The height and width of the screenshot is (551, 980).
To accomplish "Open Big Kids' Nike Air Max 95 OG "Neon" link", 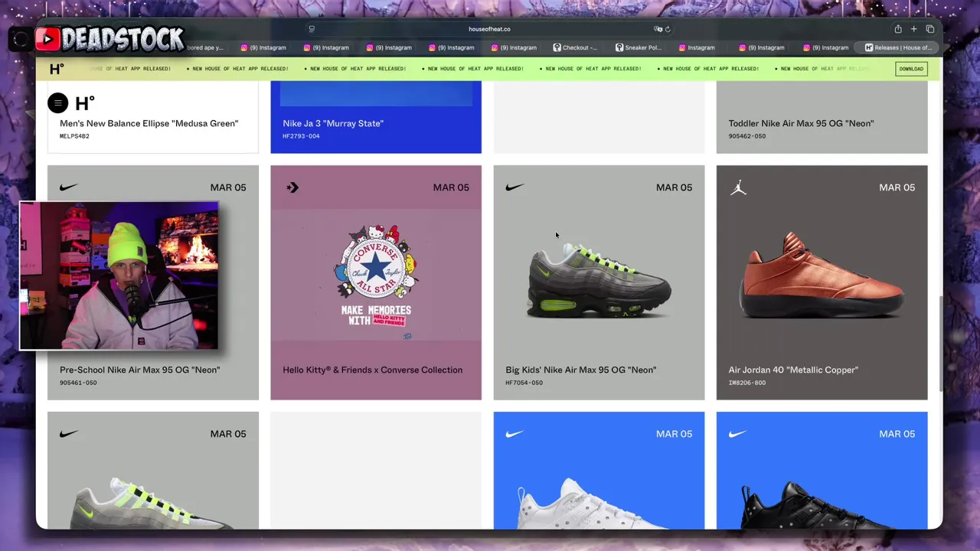I will (x=580, y=370).
